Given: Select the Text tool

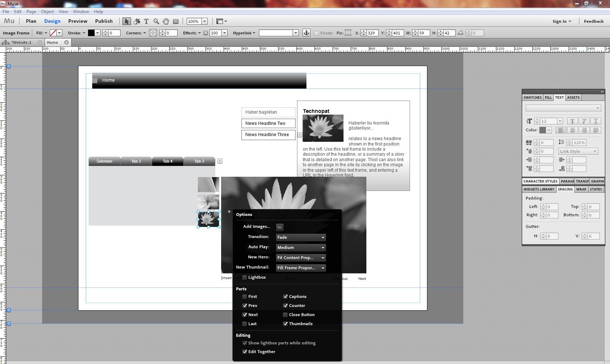Looking at the screenshot, I should tap(146, 21).
